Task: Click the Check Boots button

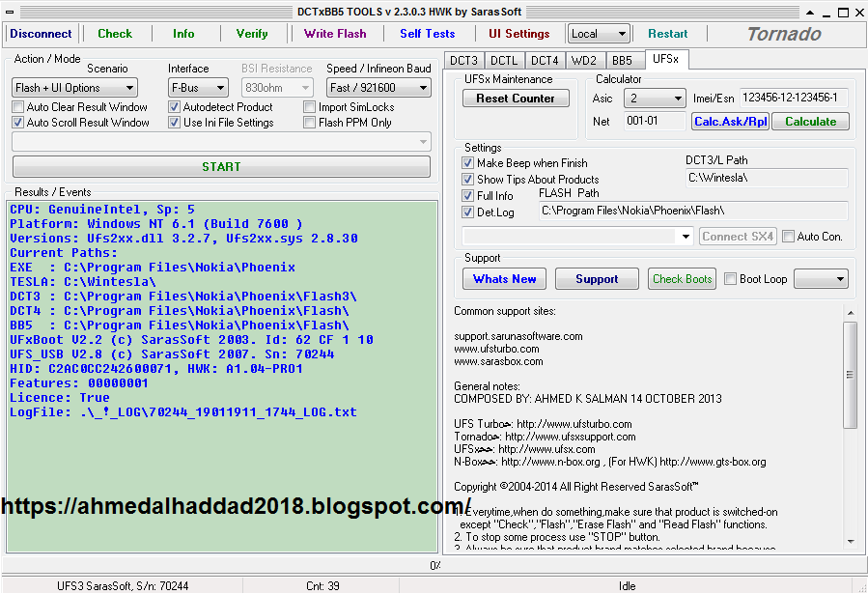Action: pos(682,279)
